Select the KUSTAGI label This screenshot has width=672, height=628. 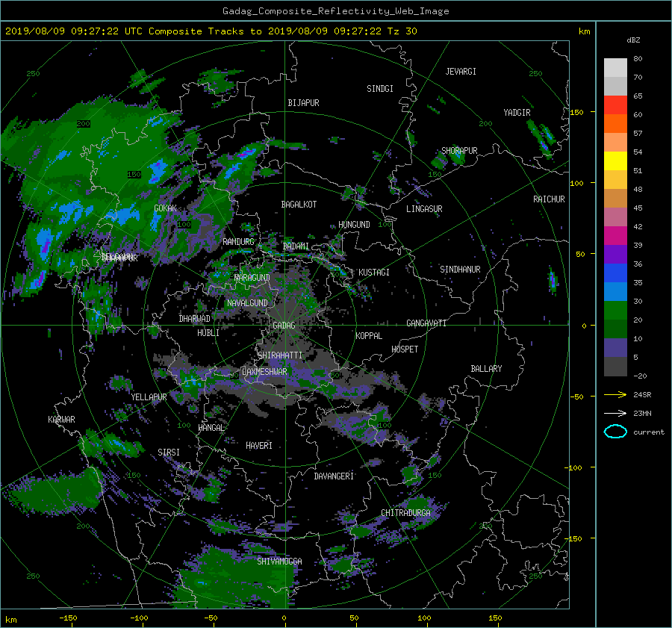point(374,273)
